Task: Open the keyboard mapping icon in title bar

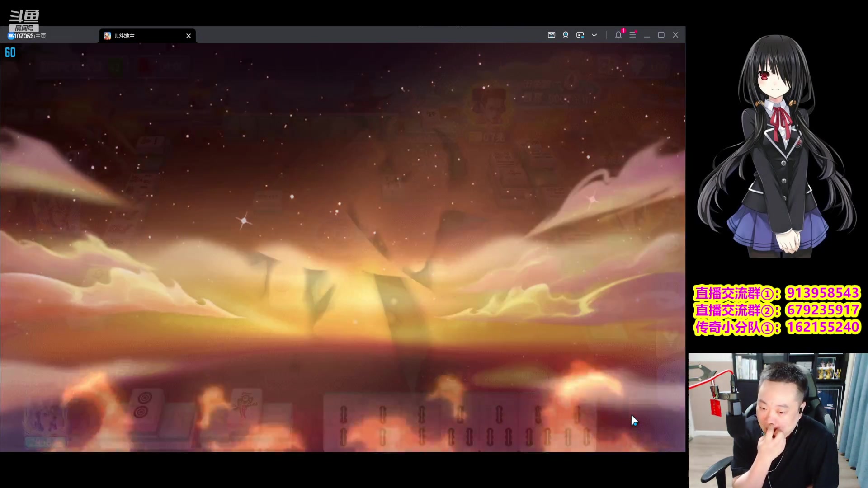Action: [551, 35]
